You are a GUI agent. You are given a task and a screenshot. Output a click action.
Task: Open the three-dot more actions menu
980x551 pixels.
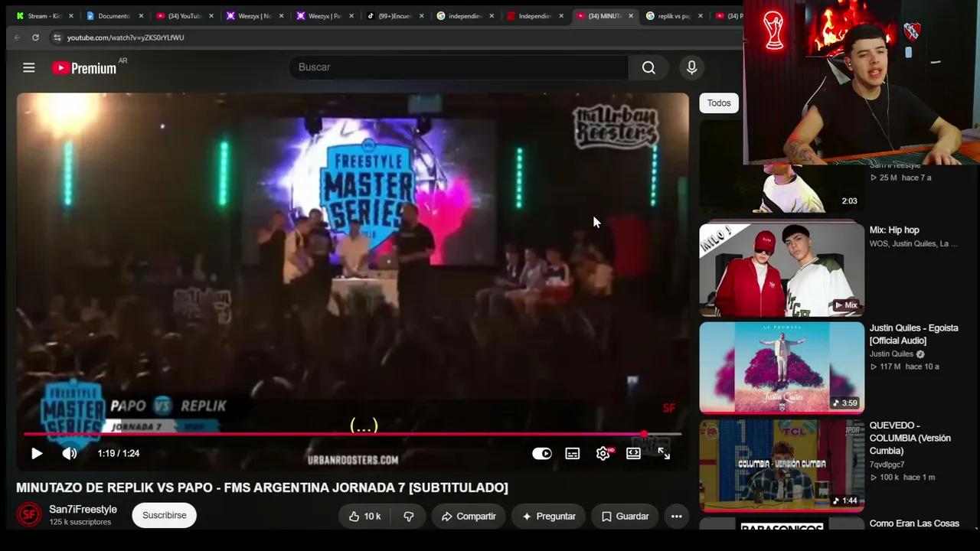click(677, 516)
